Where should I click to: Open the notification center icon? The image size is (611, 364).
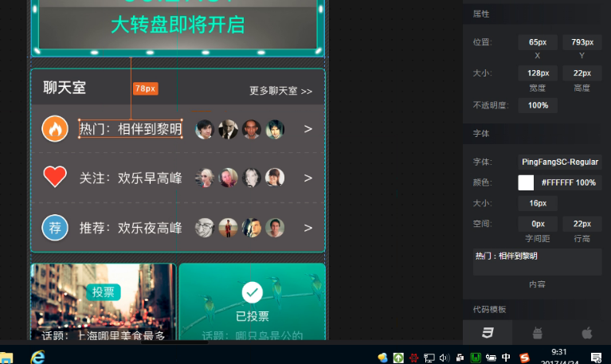click(x=596, y=357)
